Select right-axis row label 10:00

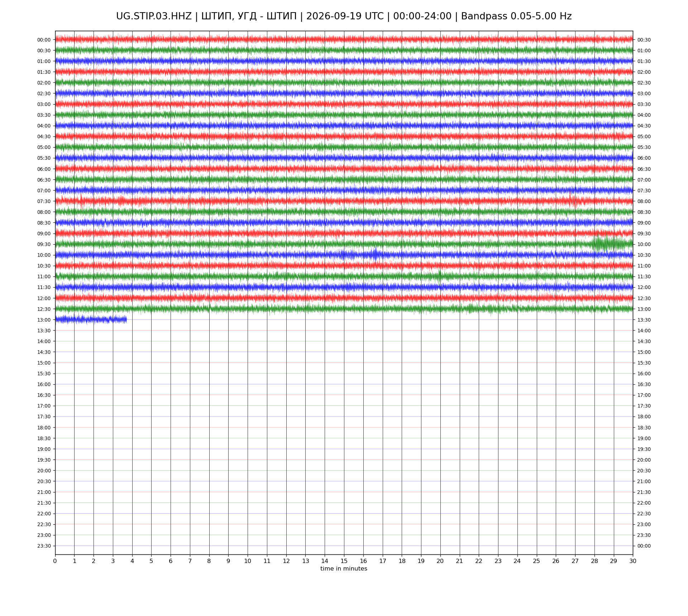pyautogui.click(x=644, y=244)
